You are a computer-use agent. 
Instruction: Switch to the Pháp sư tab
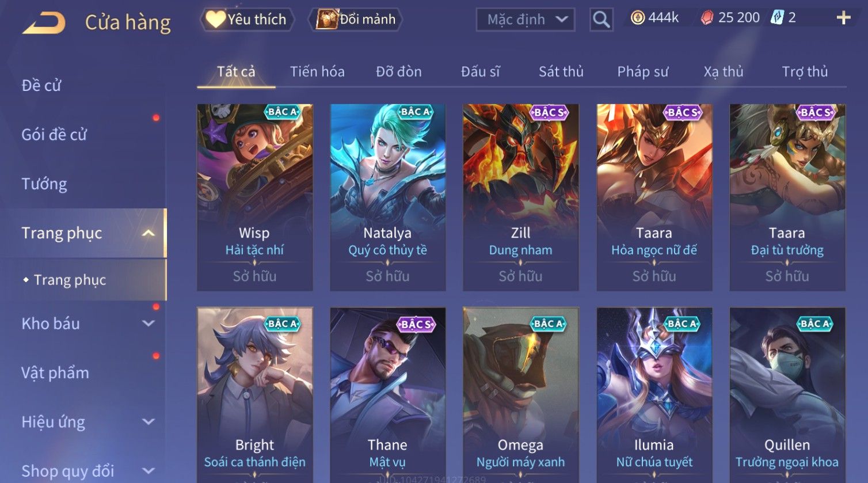[642, 71]
